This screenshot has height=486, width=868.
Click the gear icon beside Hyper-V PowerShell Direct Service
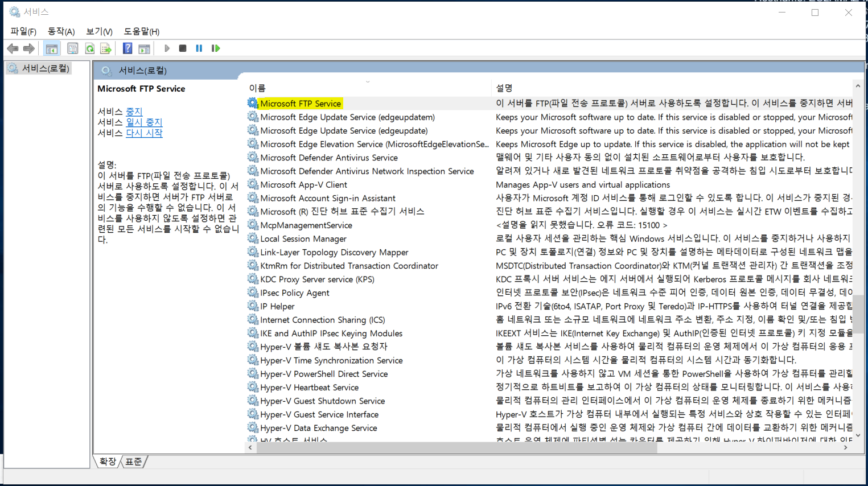click(253, 374)
